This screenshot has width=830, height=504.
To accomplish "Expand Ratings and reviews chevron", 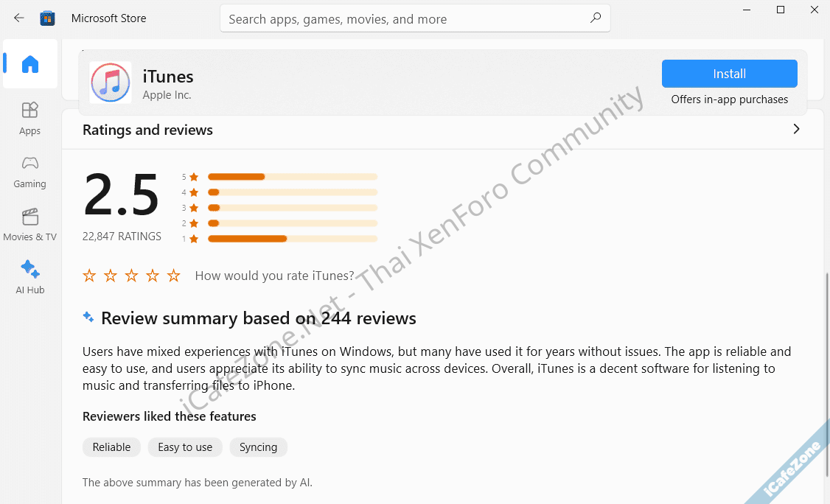I will (x=796, y=129).
